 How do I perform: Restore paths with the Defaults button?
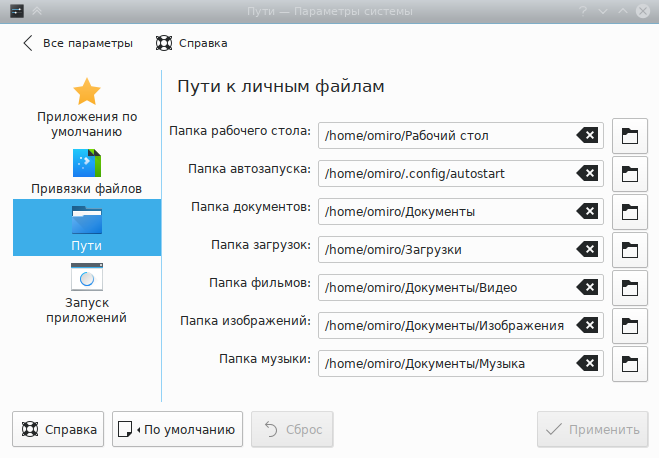(x=178, y=430)
